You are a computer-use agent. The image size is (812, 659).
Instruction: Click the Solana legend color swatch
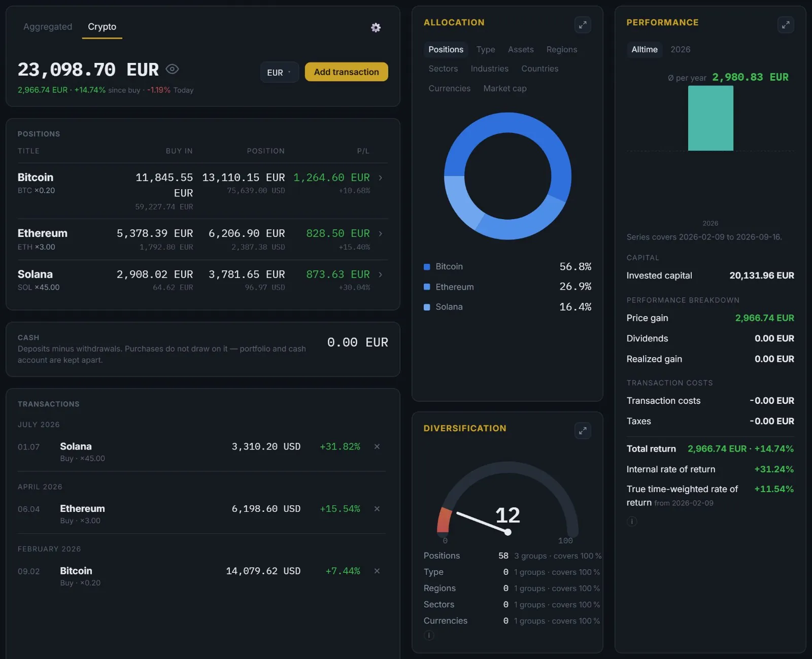pos(427,307)
